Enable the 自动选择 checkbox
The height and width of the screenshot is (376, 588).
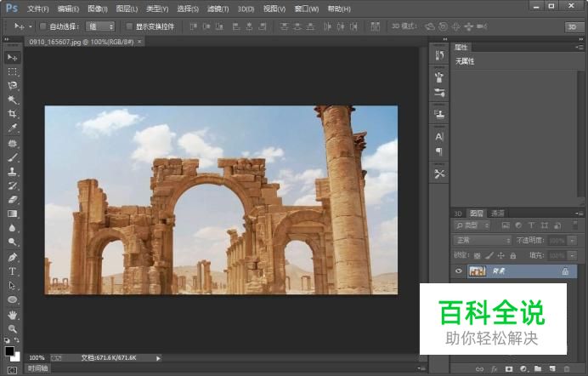coord(43,26)
